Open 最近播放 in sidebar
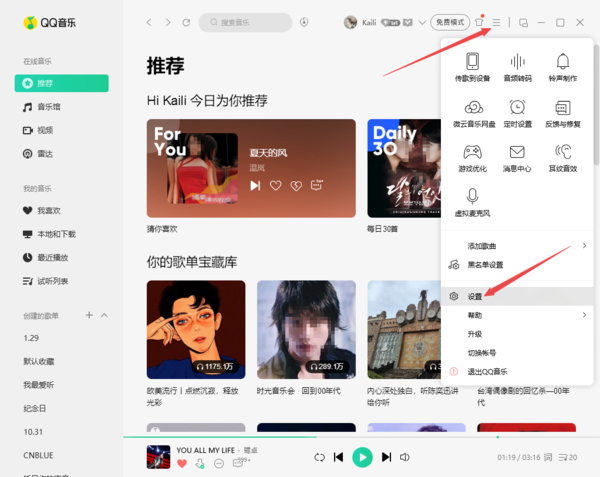Image resolution: width=600 pixels, height=477 pixels. 62,257
